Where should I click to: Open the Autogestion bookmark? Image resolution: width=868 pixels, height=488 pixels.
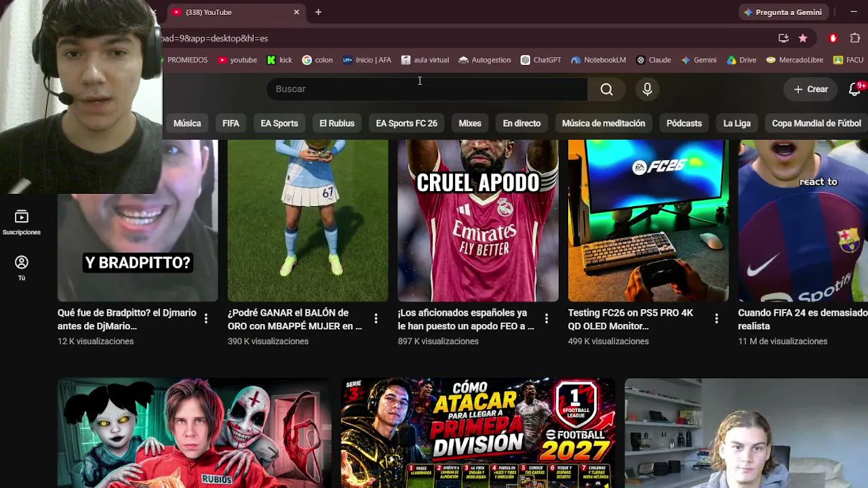click(485, 60)
